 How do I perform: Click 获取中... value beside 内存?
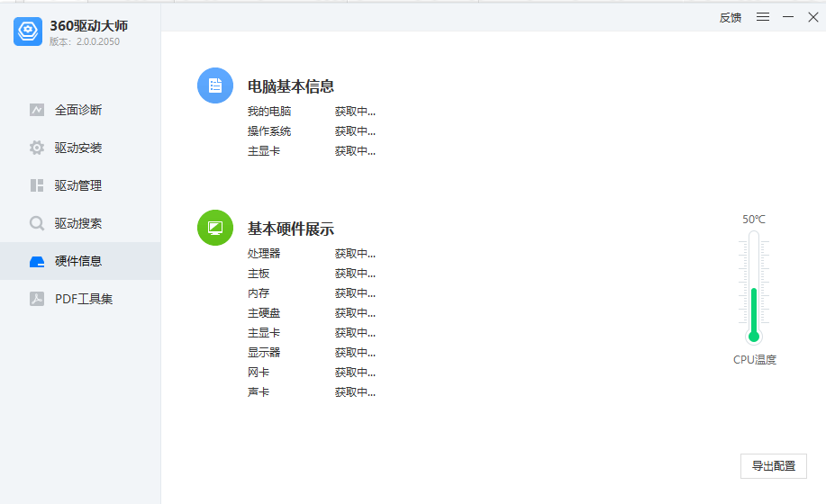pos(355,293)
